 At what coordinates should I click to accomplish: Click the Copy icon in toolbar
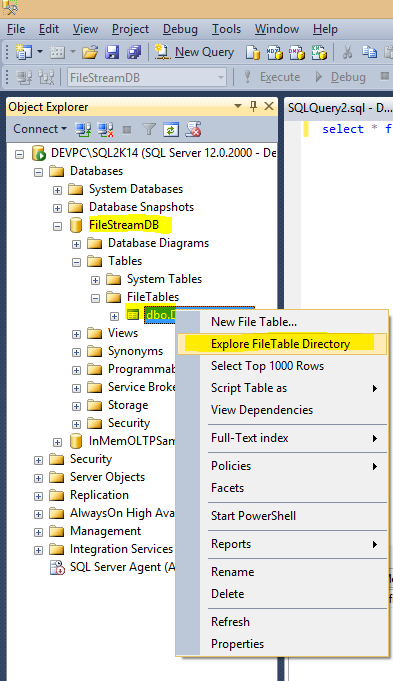coord(370,52)
